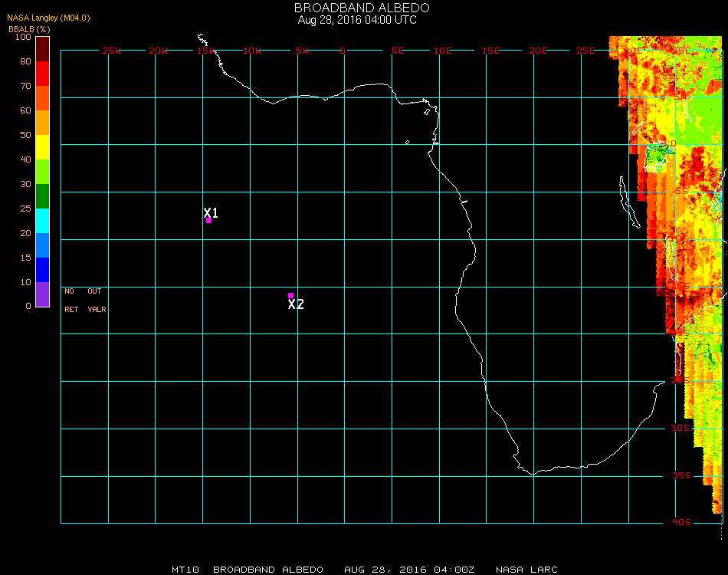Select the deep blue 10-15 legend swatch
The image size is (728, 575).
42,270
